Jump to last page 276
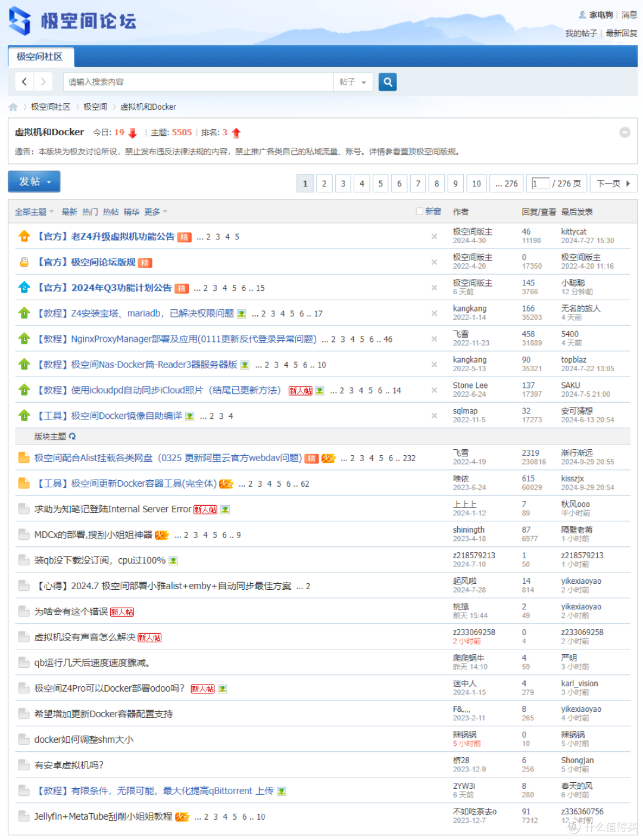 (x=507, y=183)
